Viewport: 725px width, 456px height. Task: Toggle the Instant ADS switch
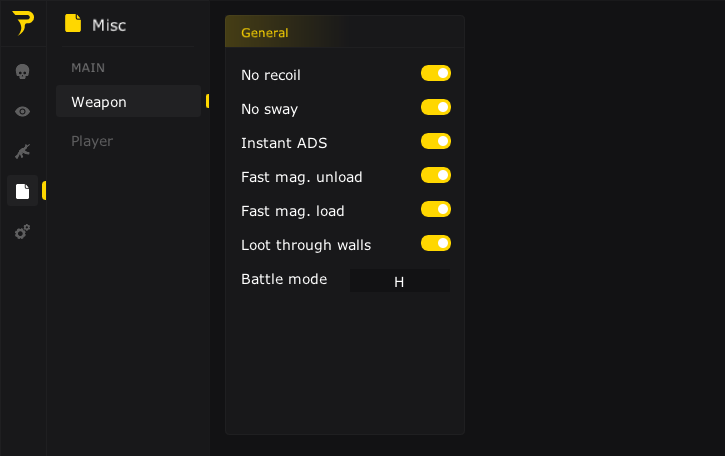click(435, 141)
